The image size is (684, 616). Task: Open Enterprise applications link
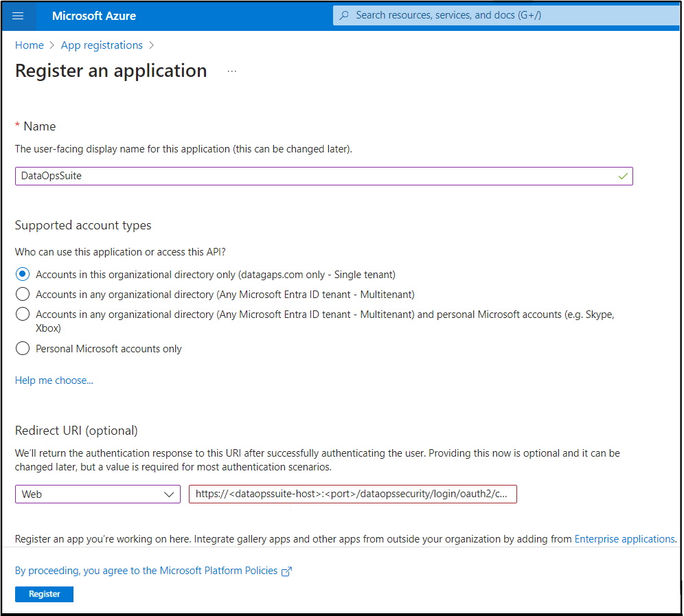click(625, 539)
